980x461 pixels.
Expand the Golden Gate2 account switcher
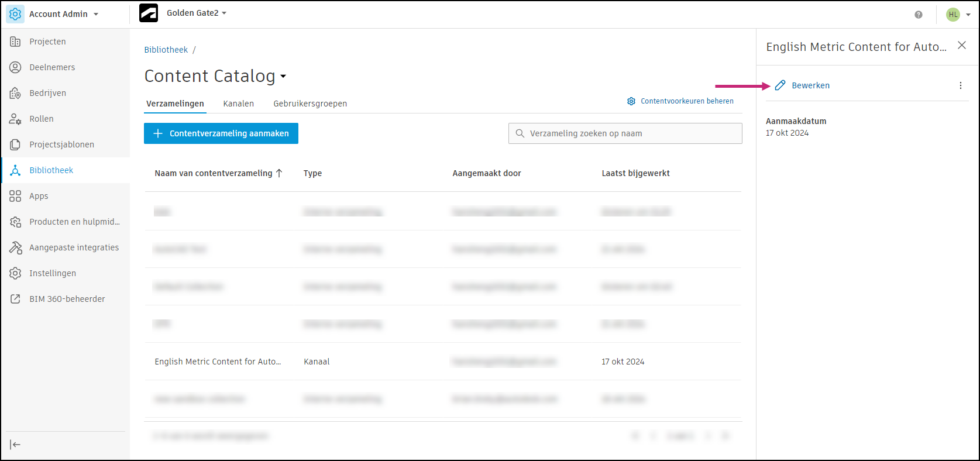197,13
